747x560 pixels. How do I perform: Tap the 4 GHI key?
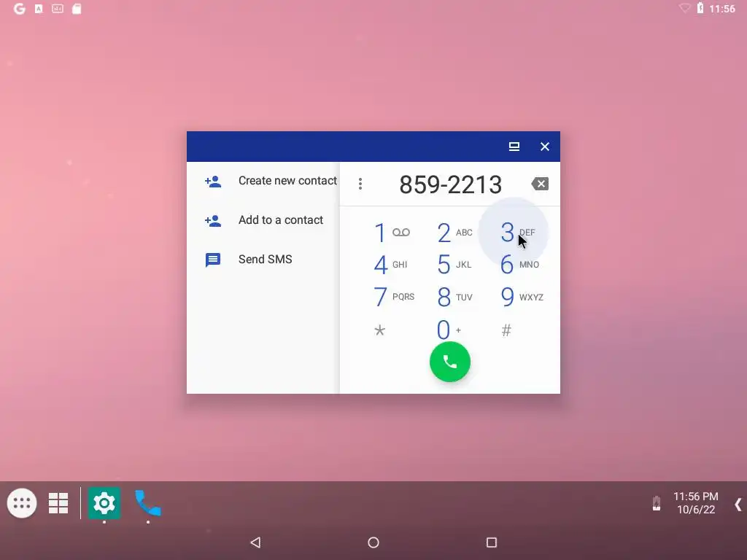pyautogui.click(x=390, y=265)
